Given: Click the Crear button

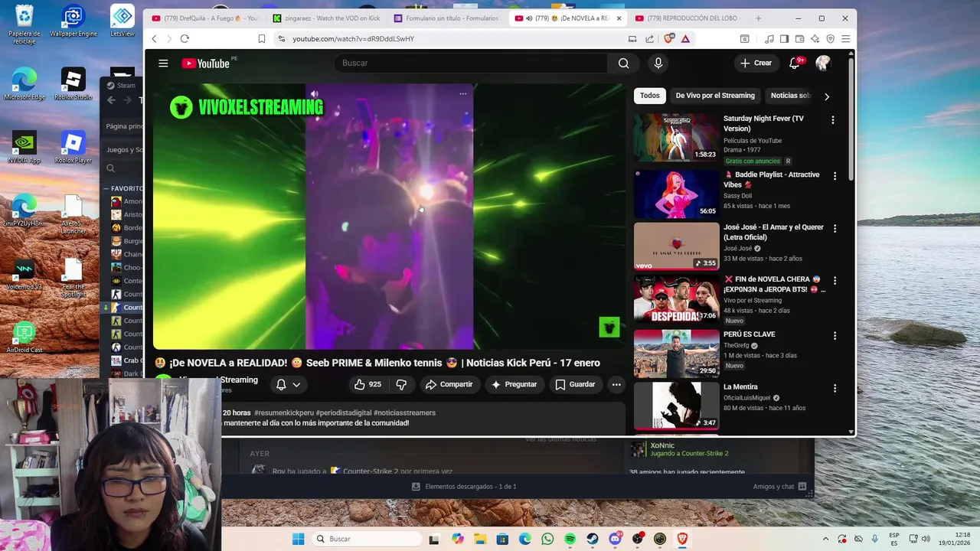Looking at the screenshot, I should (756, 64).
